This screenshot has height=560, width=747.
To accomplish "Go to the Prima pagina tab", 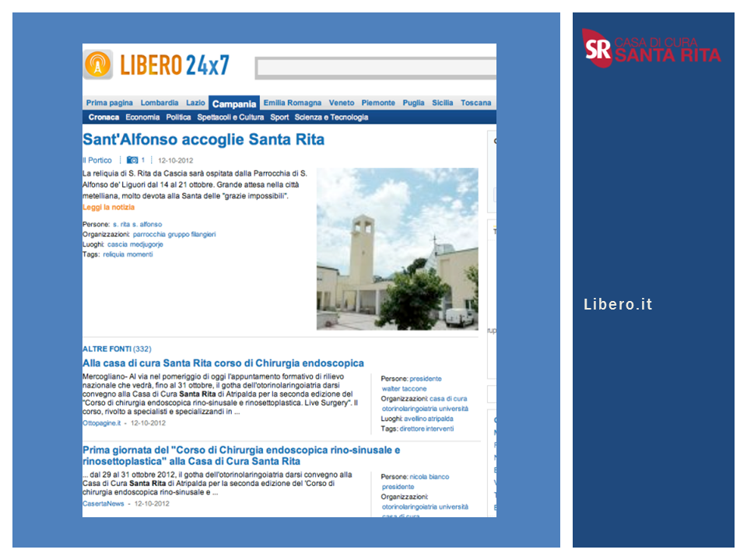I will (109, 103).
